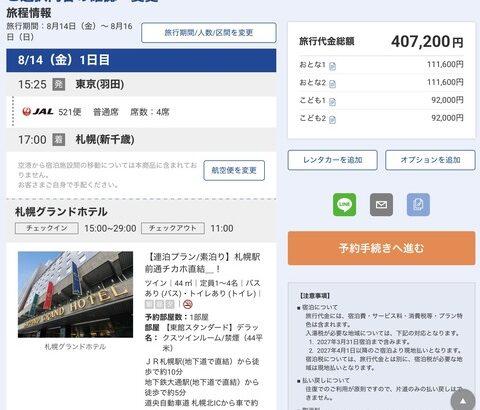
Task: Click the photo caption 札幌グランドホテル
Action: tap(75, 347)
